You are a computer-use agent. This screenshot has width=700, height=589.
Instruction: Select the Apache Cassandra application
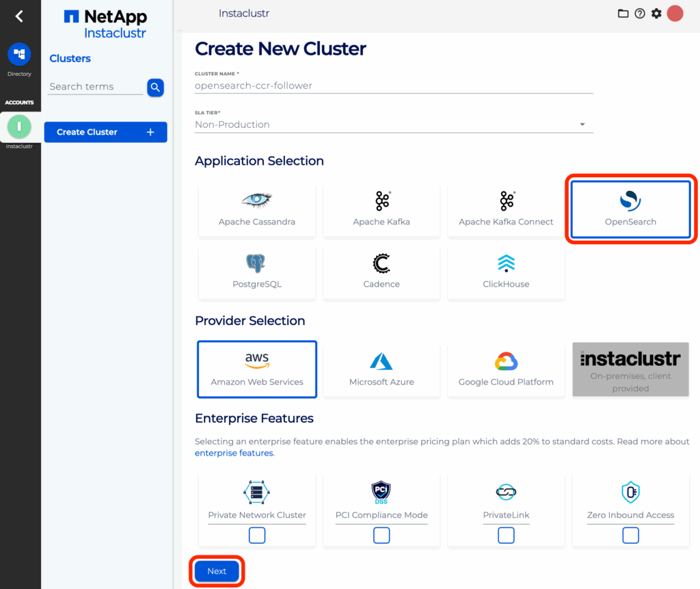click(256, 209)
